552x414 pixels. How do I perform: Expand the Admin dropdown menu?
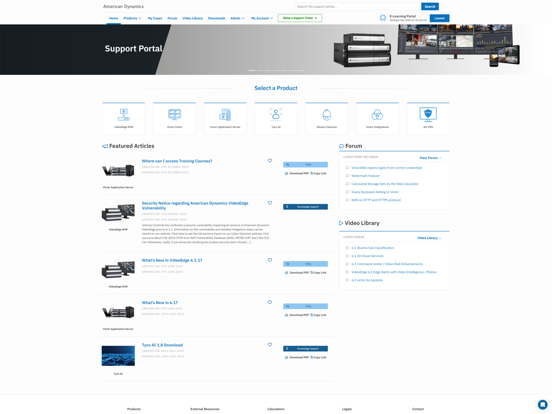pyautogui.click(x=238, y=18)
